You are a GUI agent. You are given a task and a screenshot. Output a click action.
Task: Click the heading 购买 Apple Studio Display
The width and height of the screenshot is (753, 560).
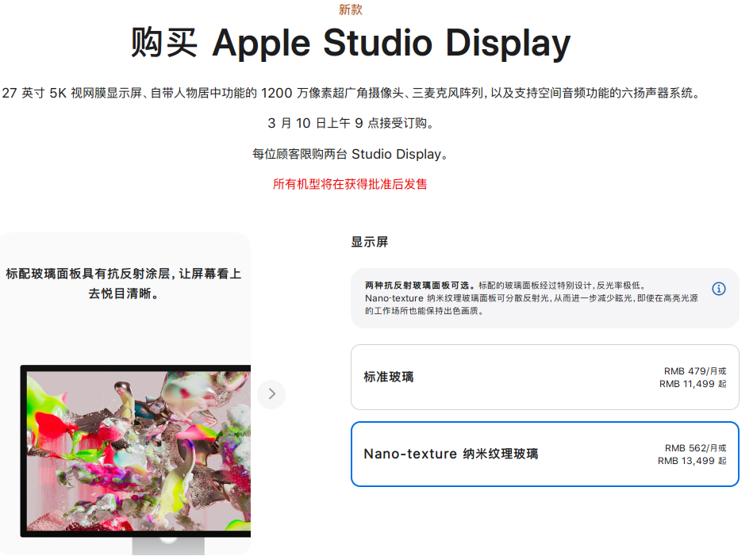(x=351, y=43)
